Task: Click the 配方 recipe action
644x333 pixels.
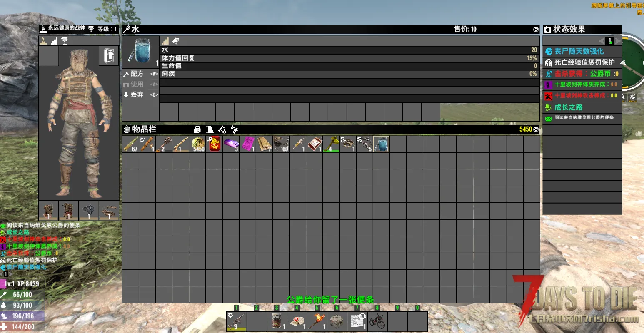Action: tap(141, 74)
